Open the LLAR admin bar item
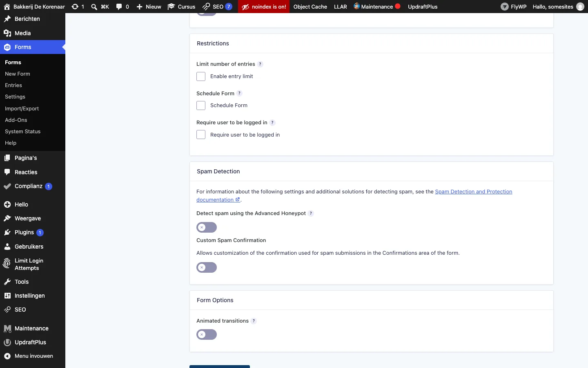Image resolution: width=588 pixels, height=368 pixels. pos(341,7)
